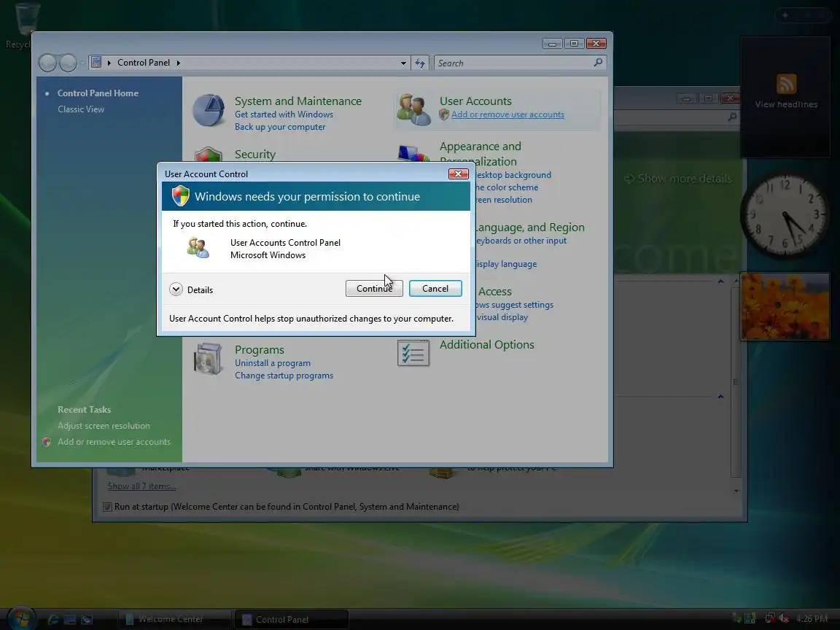Open Back up your computer link
840x630 pixels.
[x=280, y=126]
